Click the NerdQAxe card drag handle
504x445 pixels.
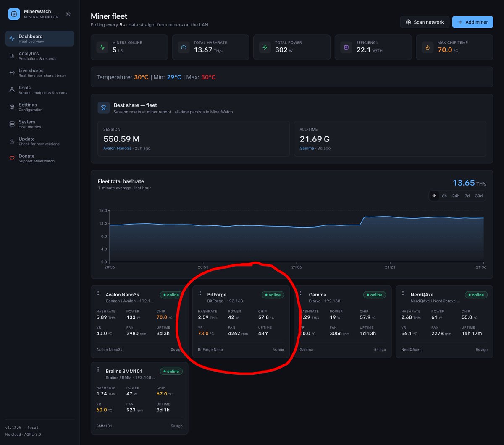[x=403, y=293]
